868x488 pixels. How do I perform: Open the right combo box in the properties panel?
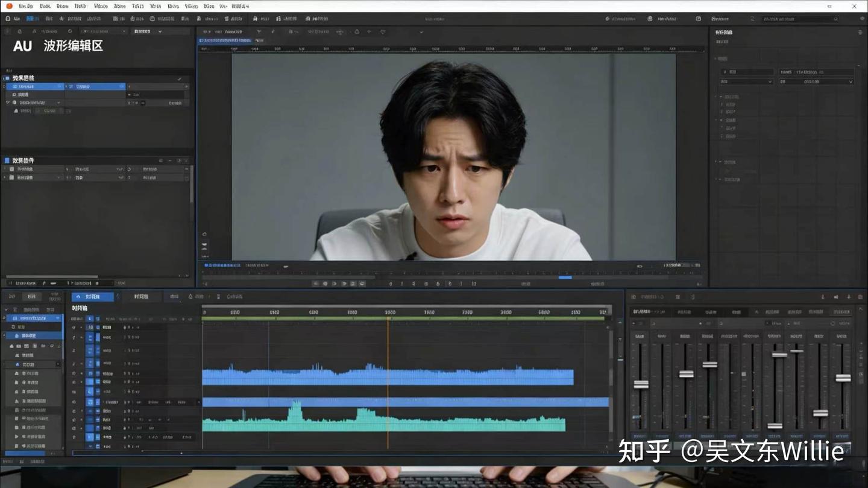[x=816, y=81]
